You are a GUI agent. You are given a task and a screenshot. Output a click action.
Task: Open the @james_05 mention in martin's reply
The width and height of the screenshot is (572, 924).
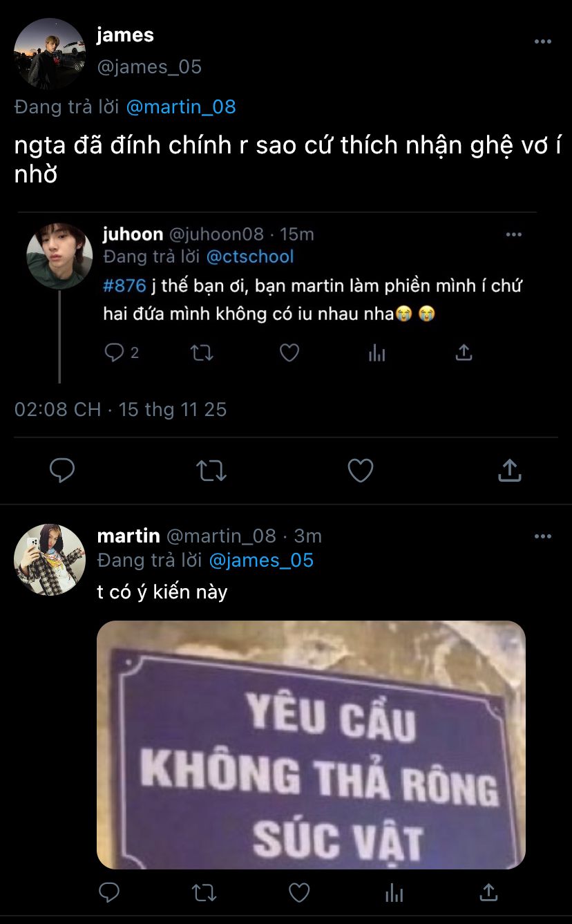(x=261, y=560)
